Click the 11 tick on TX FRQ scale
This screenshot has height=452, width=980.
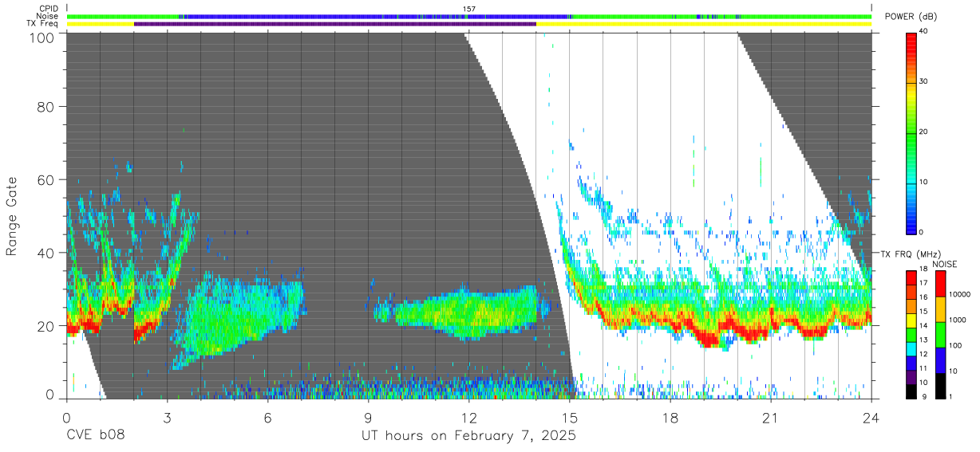(925, 368)
